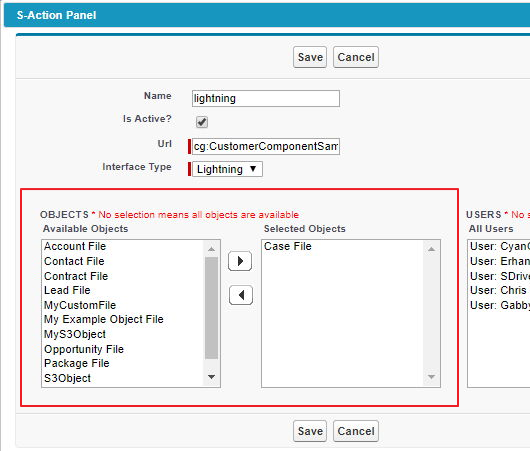Screen dimensions: 530x451
Task: Open the Interface Type dropdown
Action: pos(227,169)
